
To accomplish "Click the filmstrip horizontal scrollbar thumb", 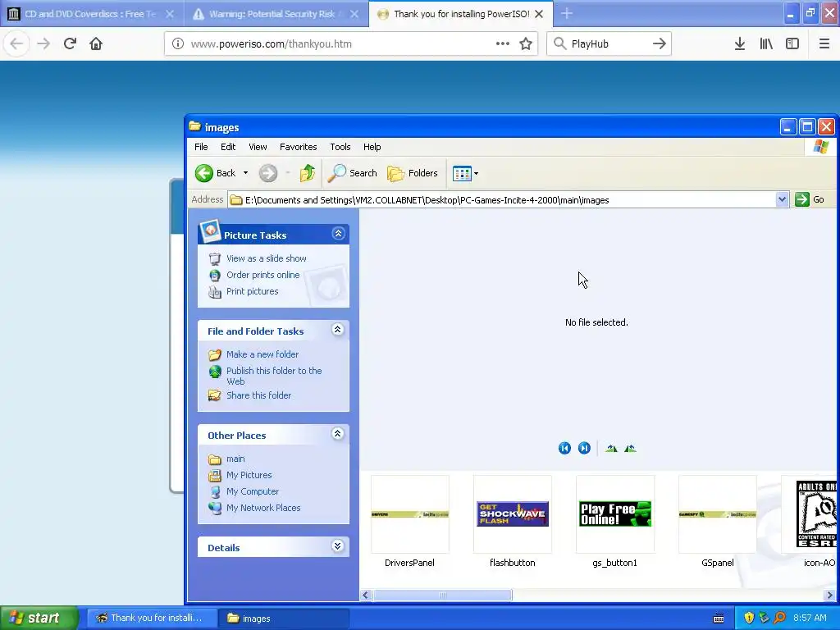I will coord(442,596).
